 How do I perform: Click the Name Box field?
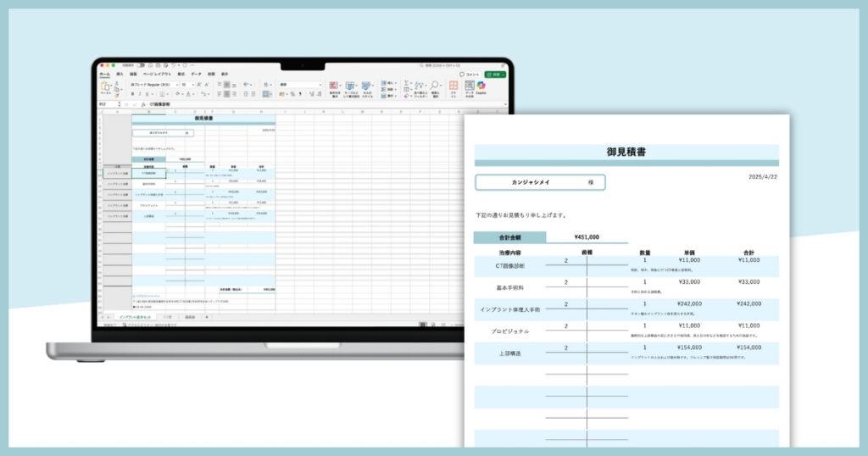(x=108, y=104)
